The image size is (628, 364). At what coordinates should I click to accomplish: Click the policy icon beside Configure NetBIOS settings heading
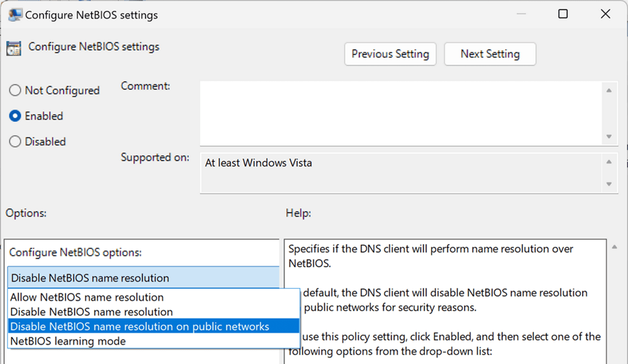pyautogui.click(x=14, y=48)
